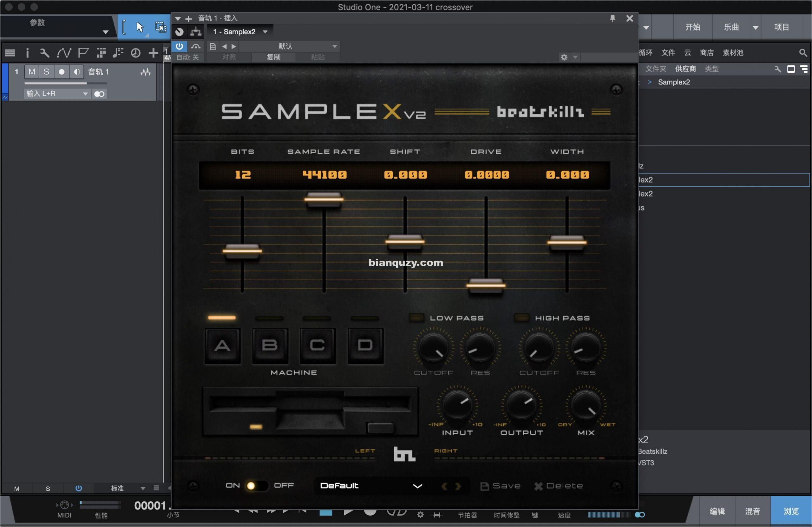Image resolution: width=812 pixels, height=527 pixels.
Task: Open the 默认 preset dropdown
Action: pyautogui.click(x=289, y=46)
